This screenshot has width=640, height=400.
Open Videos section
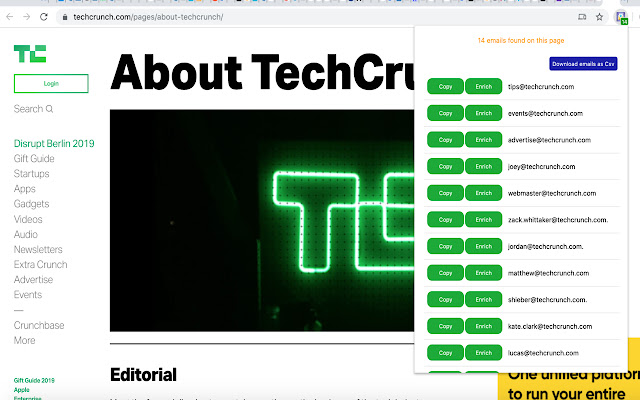click(x=28, y=219)
